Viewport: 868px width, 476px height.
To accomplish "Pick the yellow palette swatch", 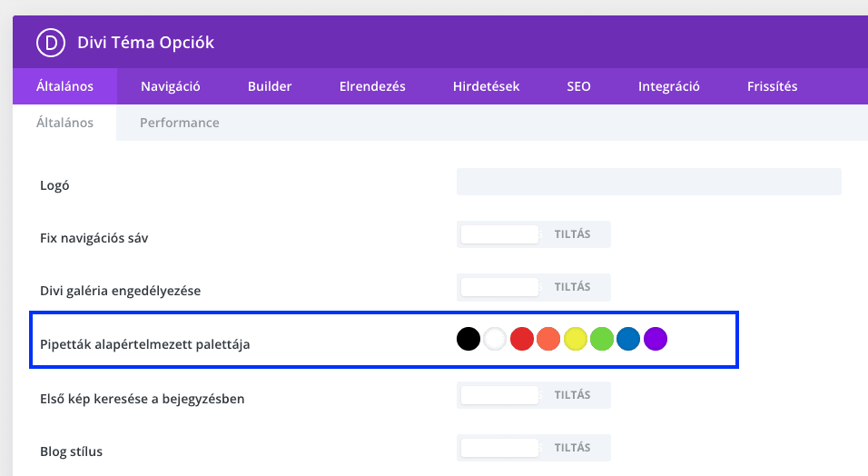I will point(575,339).
